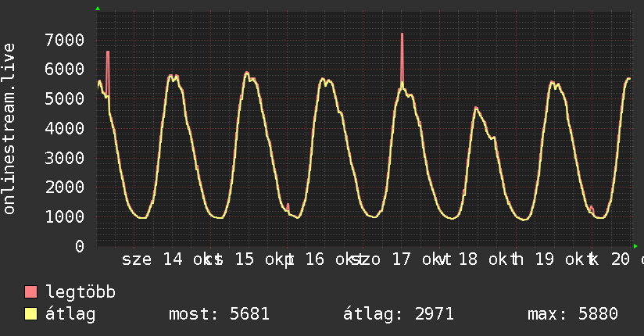Click the green arrow at y-axis top
The image size is (644, 336).
pyautogui.click(x=98, y=9)
